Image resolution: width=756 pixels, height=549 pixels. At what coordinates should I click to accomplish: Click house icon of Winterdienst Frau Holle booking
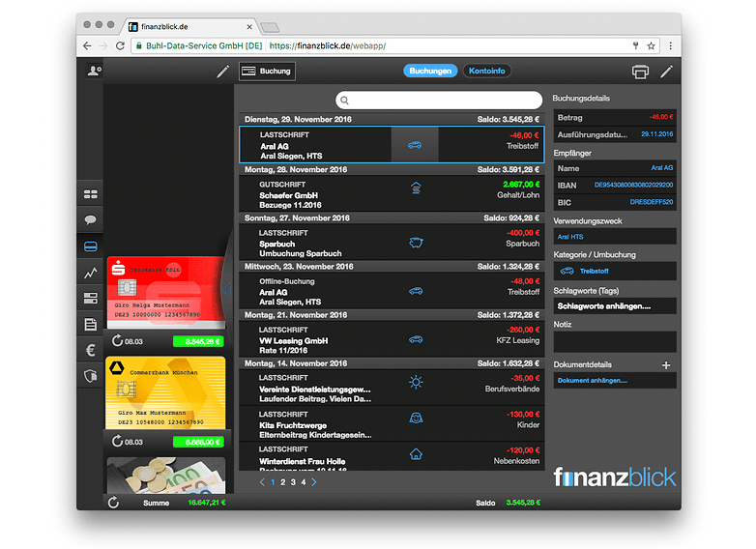coord(416,454)
